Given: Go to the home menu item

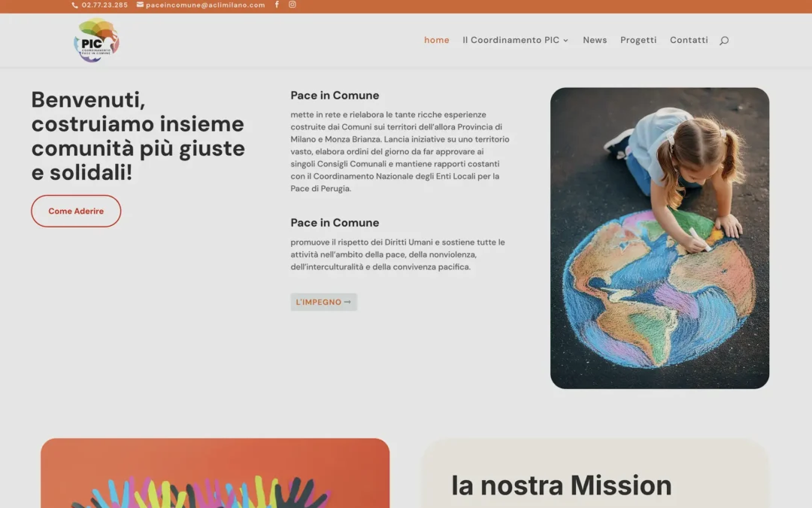Looking at the screenshot, I should 436,41.
